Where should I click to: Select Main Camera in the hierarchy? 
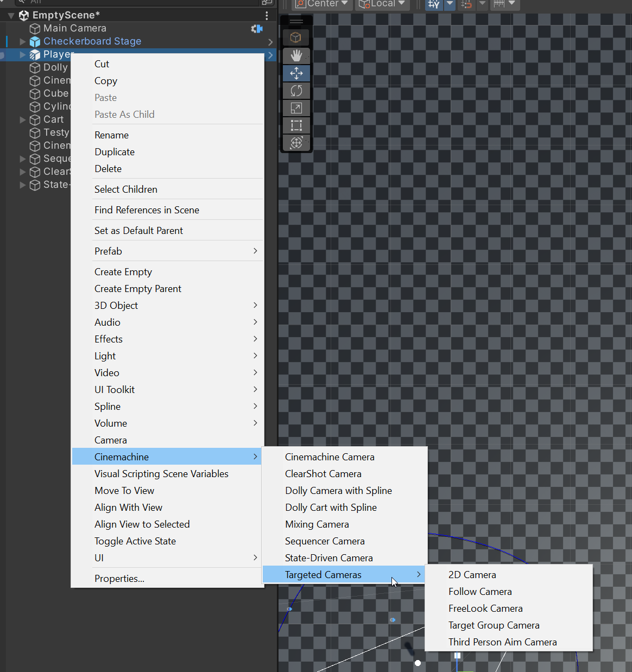(74, 28)
